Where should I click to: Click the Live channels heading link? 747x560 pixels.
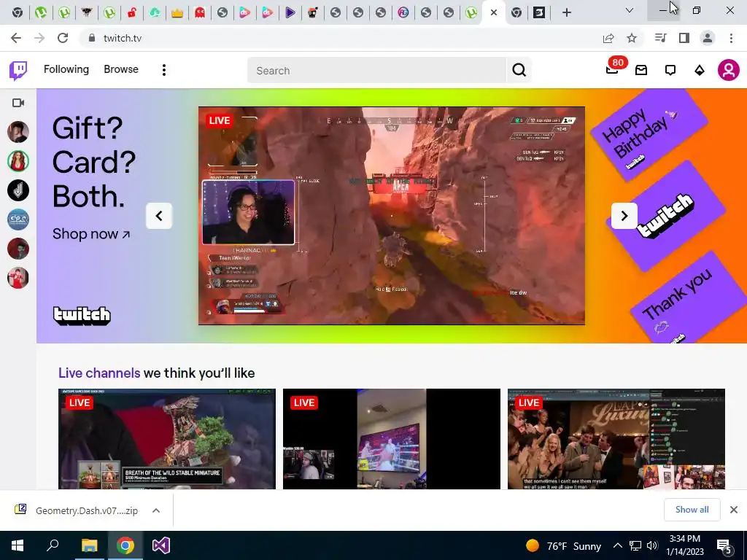point(99,373)
